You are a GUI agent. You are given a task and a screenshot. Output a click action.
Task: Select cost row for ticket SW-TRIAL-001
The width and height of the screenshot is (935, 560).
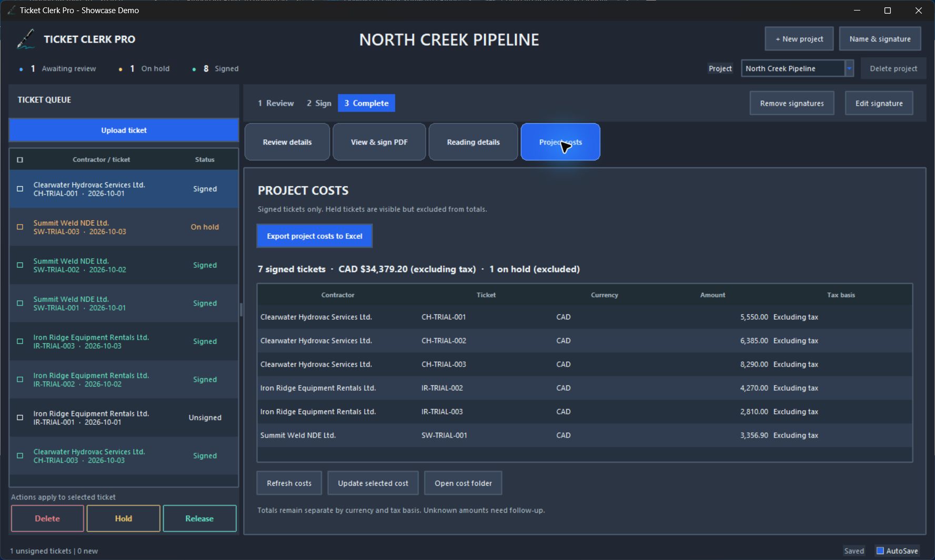(x=585, y=435)
